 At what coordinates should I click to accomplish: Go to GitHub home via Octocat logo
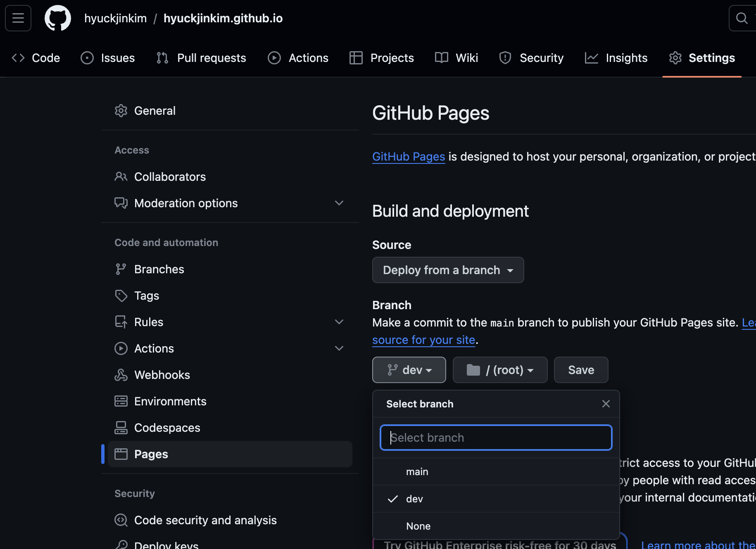[58, 18]
